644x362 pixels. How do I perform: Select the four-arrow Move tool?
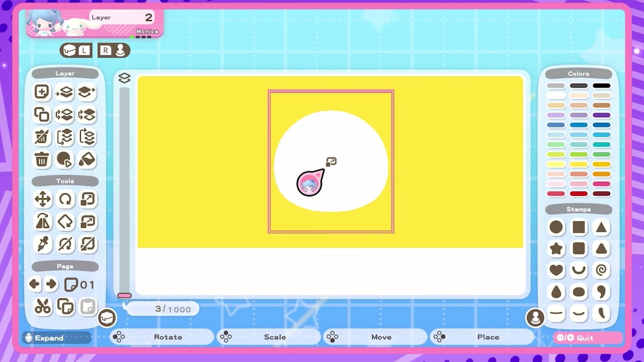coord(43,199)
